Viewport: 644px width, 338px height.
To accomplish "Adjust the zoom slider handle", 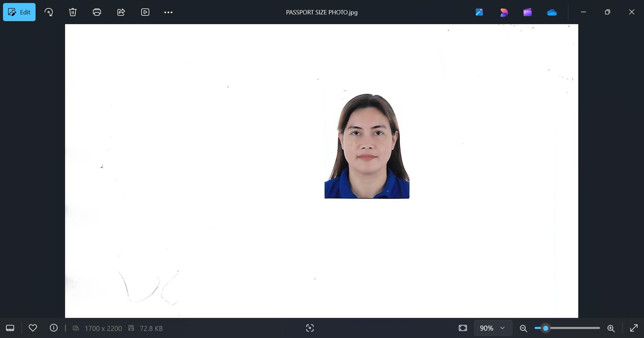I will click(x=546, y=328).
